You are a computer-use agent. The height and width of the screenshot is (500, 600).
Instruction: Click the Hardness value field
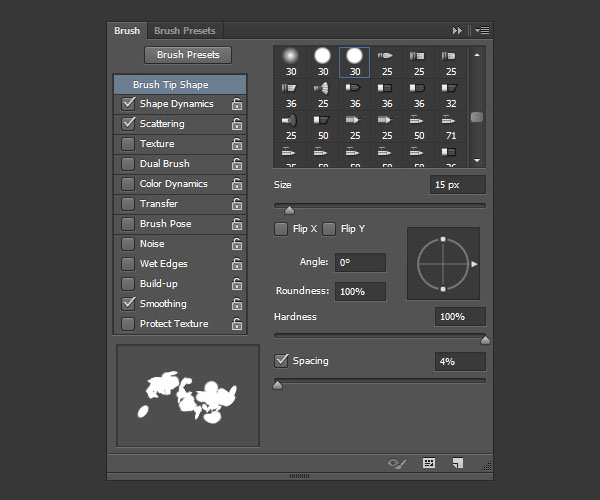click(460, 317)
